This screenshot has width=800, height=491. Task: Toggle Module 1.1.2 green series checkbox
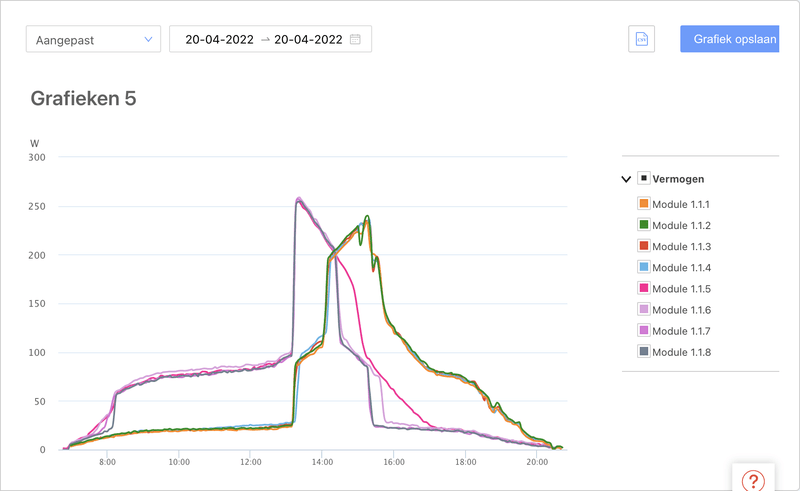[x=644, y=225]
